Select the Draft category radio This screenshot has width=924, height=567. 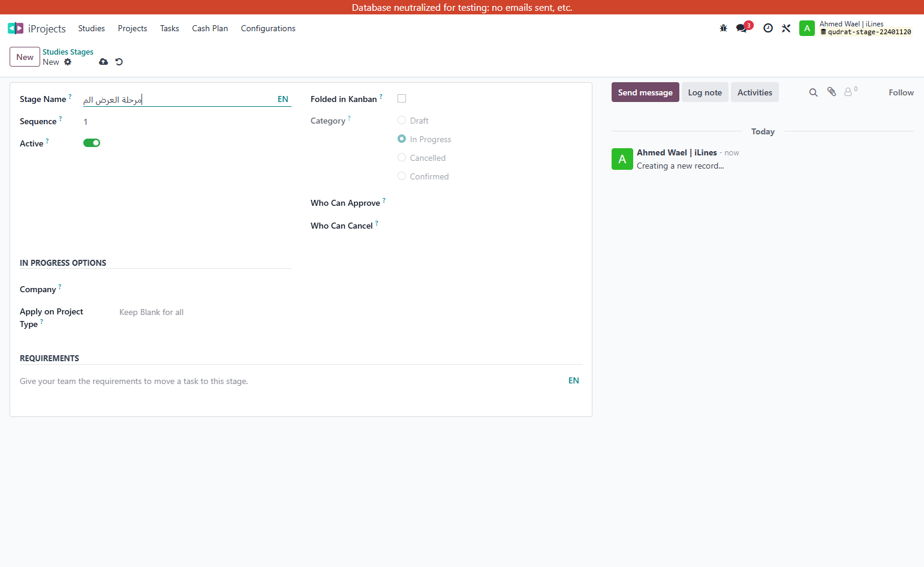(402, 120)
